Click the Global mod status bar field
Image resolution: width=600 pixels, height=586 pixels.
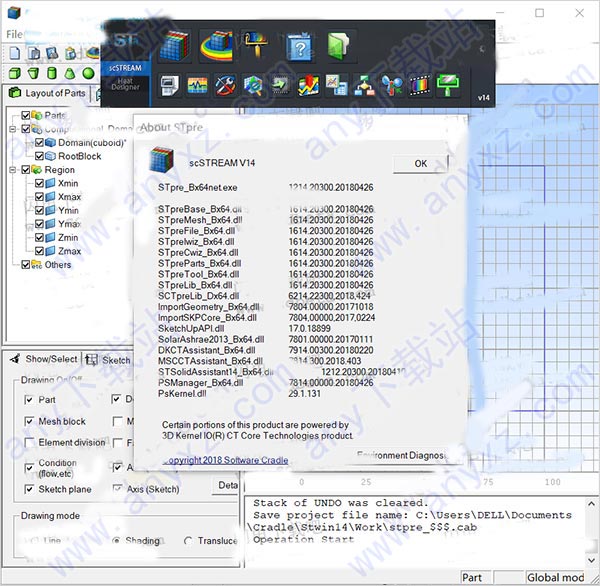tap(555, 577)
